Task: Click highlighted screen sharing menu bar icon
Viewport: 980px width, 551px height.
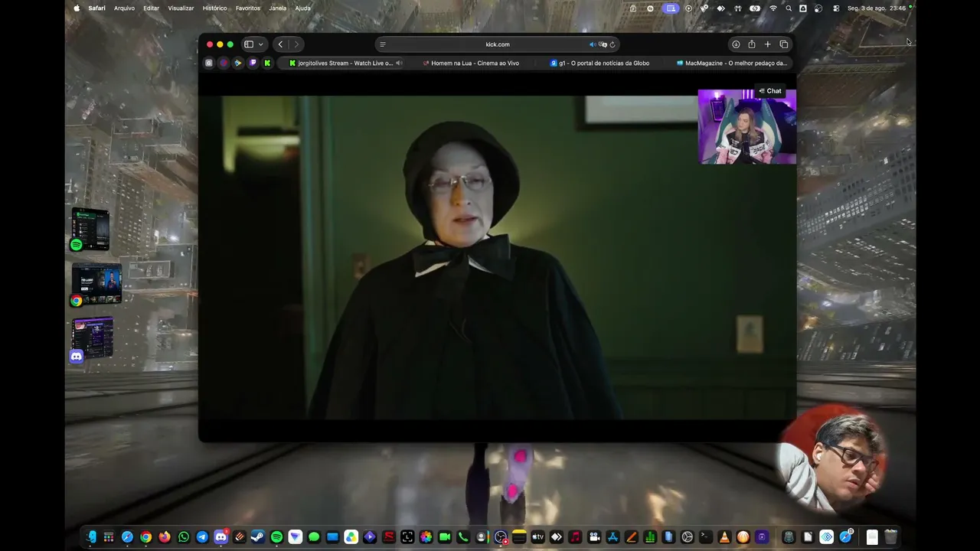Action: pyautogui.click(x=671, y=8)
